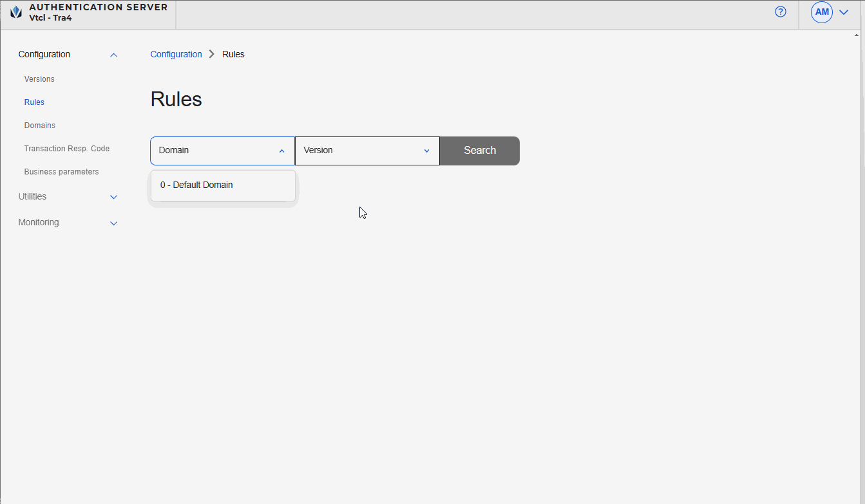Select Rules in the sidebar
Image resolution: width=865 pixels, height=504 pixels.
coord(34,102)
